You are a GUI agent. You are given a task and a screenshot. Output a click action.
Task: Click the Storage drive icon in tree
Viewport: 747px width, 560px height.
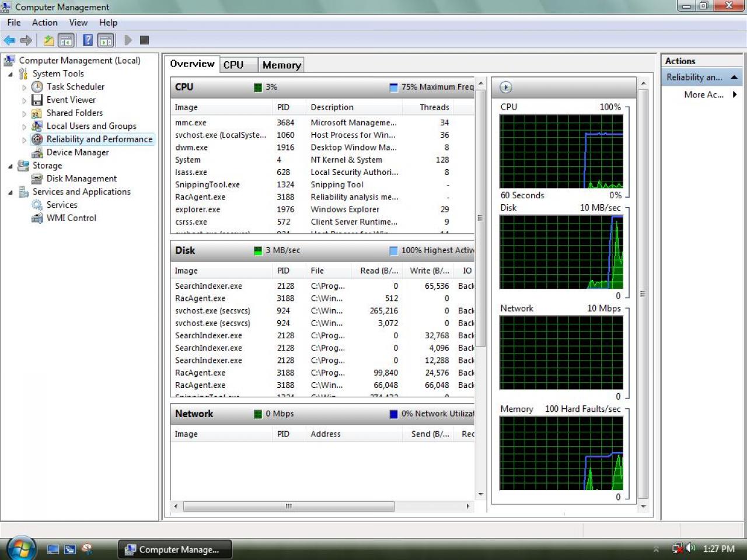pyautogui.click(x=23, y=166)
